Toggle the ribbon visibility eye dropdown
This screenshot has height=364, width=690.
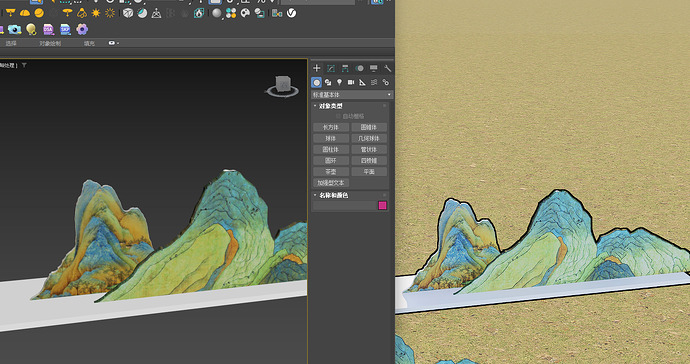click(x=114, y=43)
